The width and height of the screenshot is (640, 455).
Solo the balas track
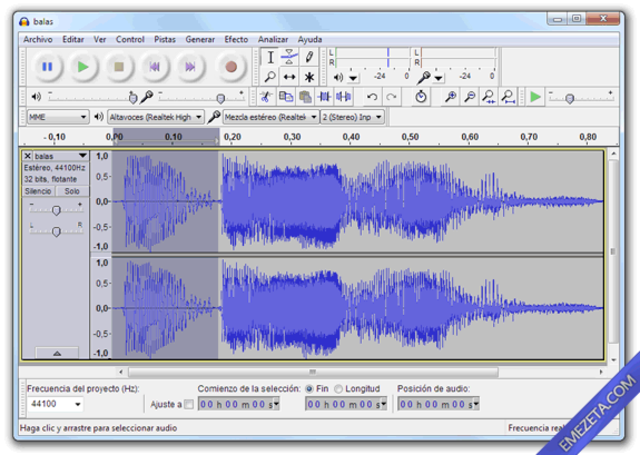coord(72,191)
